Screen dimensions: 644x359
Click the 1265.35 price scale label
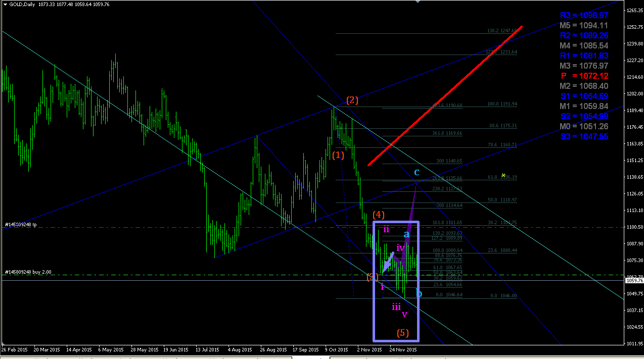[x=634, y=10]
